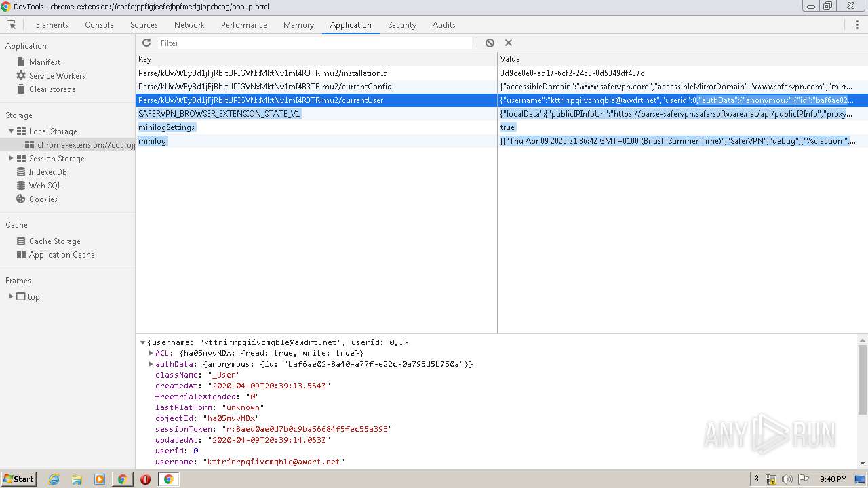Sort by the Value column header
This screenshot has width=868, height=488.
(682, 59)
